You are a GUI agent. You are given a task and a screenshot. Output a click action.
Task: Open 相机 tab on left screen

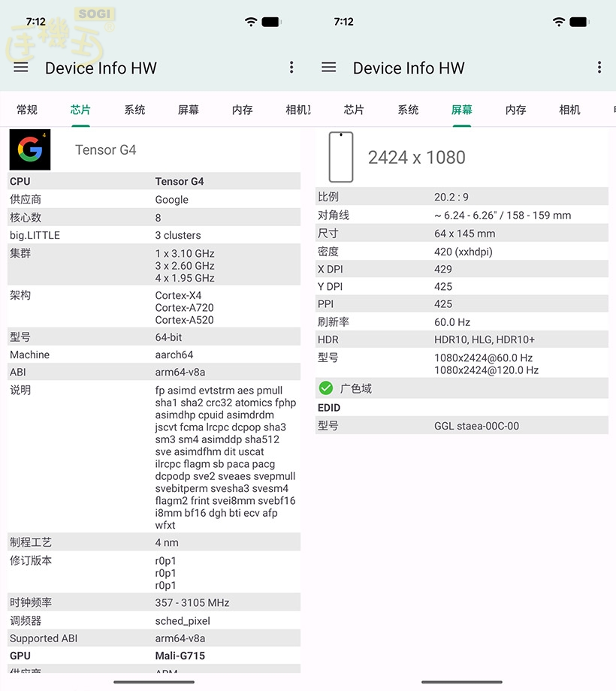pyautogui.click(x=298, y=110)
